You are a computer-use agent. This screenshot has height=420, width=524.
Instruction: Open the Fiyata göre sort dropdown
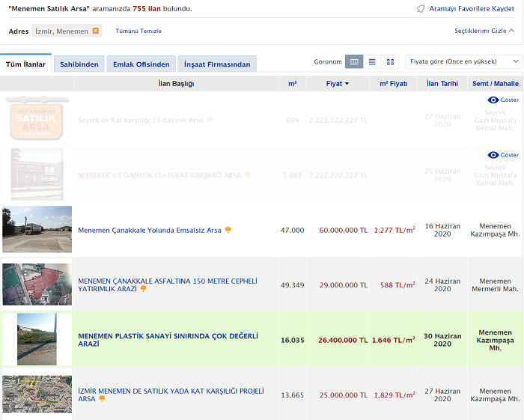(x=463, y=61)
